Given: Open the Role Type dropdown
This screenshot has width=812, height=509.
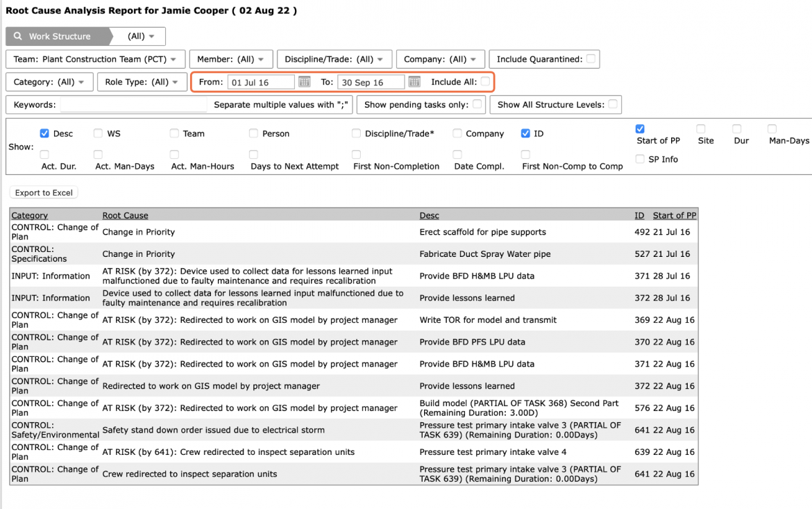Looking at the screenshot, I should coord(142,82).
